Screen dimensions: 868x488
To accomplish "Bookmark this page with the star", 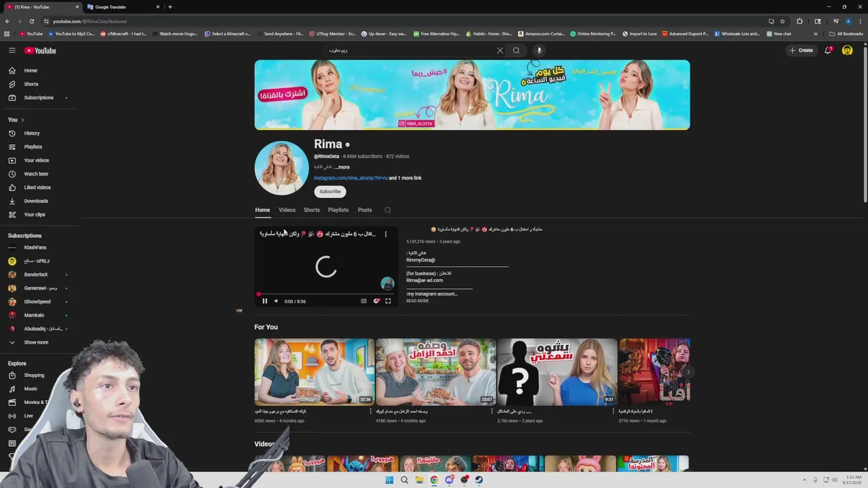I will coord(783,21).
